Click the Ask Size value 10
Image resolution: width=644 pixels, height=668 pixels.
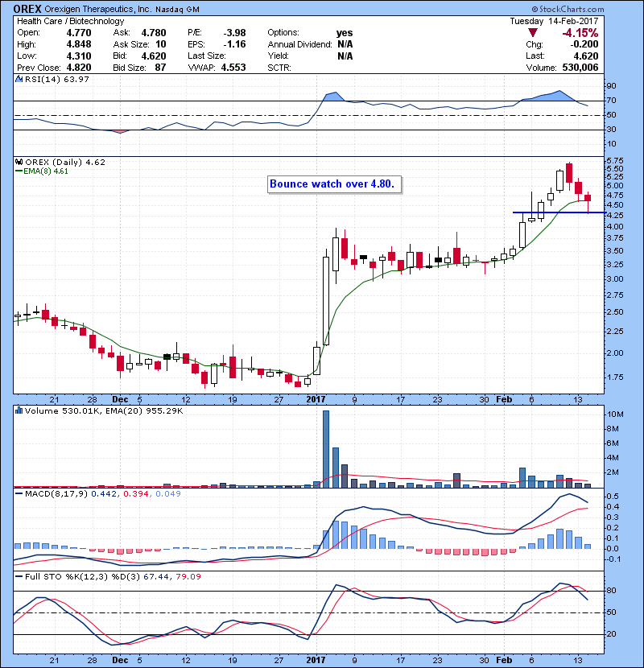[x=161, y=44]
